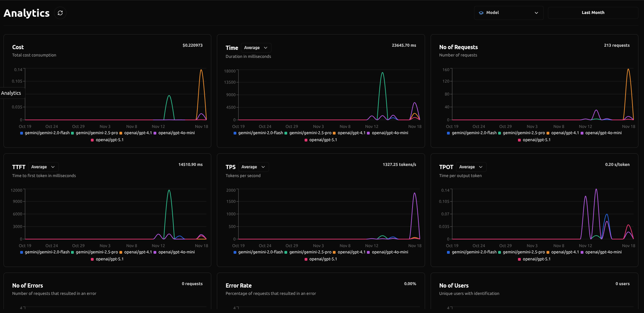Open the Last Month date range selector
This screenshot has width=644, height=313.
coord(592,13)
